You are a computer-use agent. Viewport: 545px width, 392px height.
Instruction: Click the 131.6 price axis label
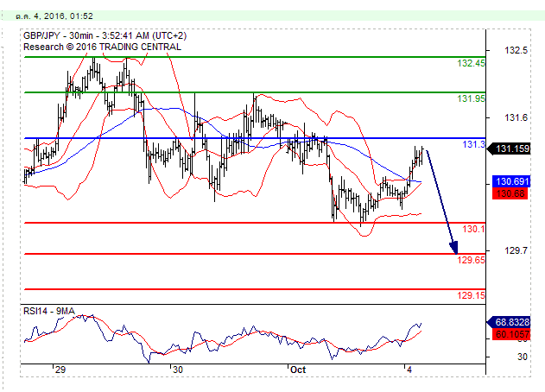[x=516, y=117]
